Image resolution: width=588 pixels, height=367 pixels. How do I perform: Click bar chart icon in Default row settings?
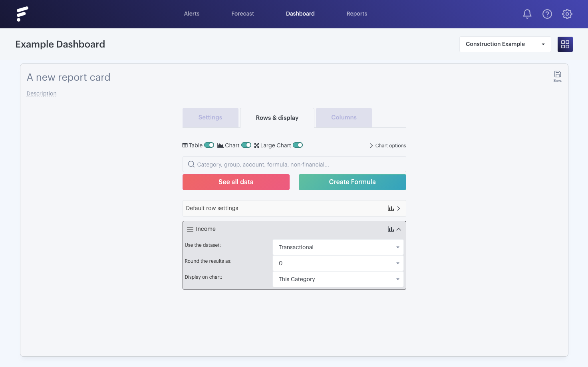pos(391,208)
